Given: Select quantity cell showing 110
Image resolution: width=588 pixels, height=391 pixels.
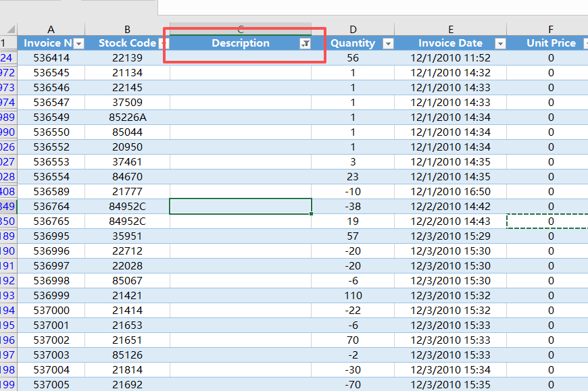Looking at the screenshot, I should 353,296.
